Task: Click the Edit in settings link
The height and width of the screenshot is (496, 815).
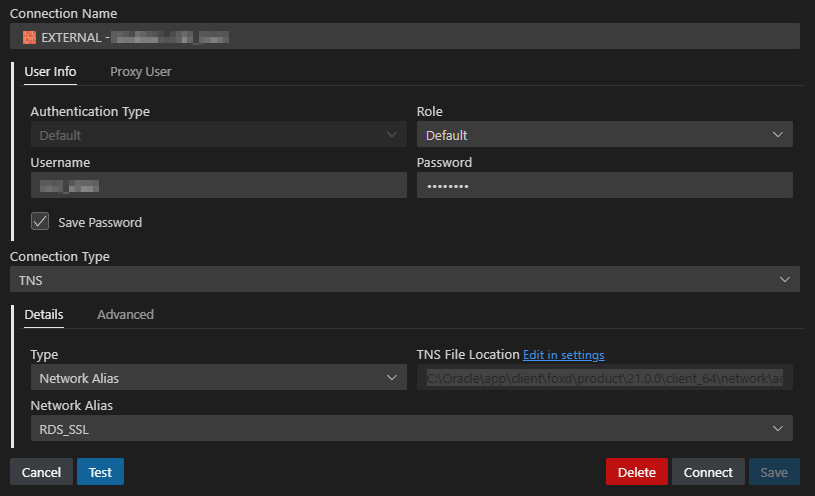Action: 563,355
